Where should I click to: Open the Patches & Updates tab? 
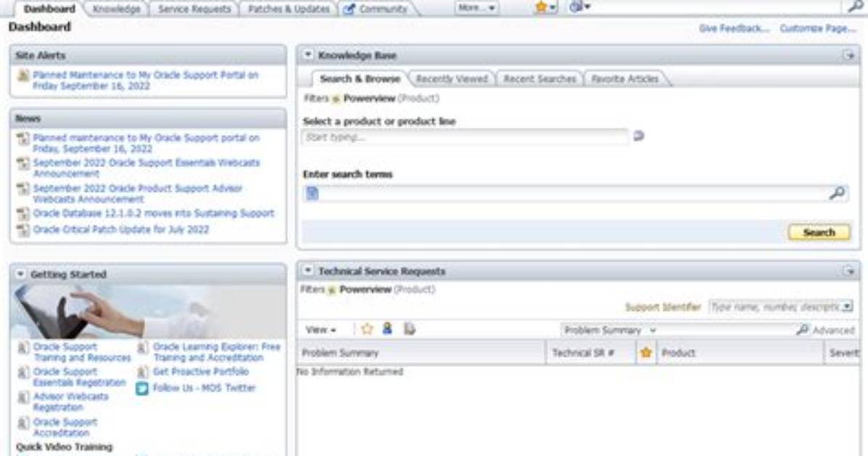(x=288, y=9)
